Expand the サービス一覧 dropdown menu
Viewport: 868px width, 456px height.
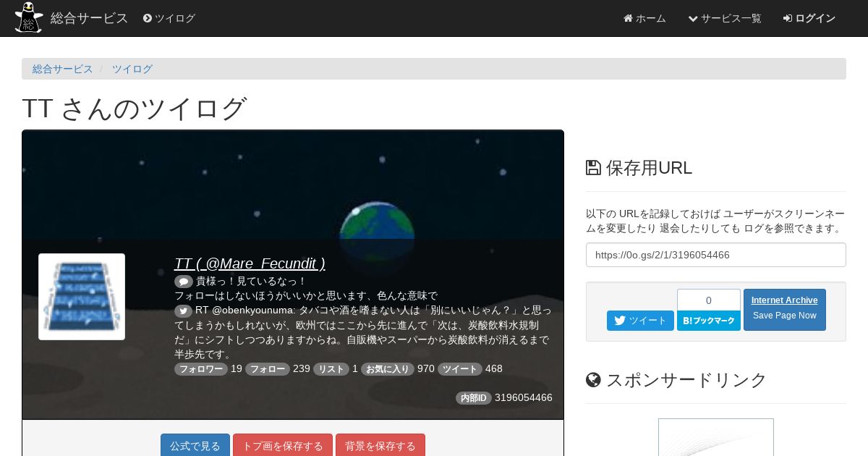[x=725, y=18]
